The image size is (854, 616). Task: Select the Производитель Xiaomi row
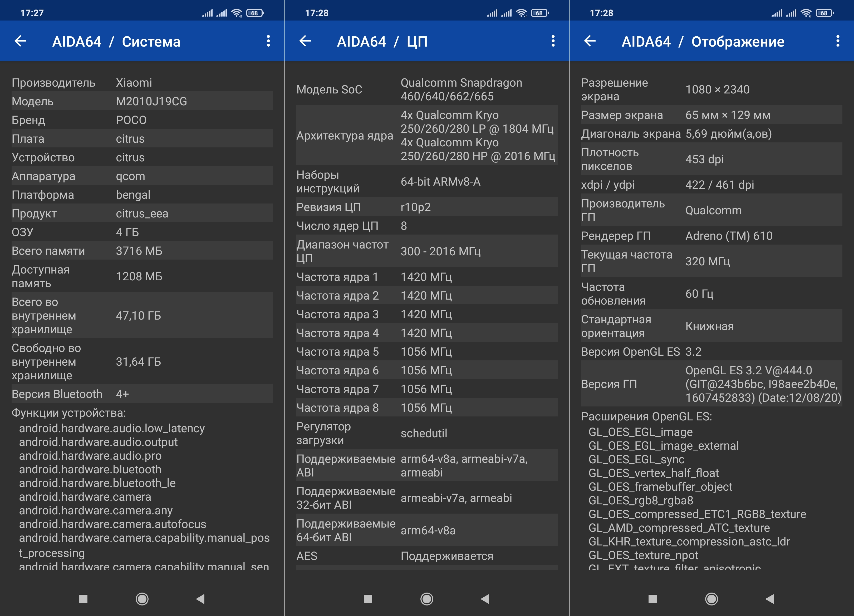(x=142, y=82)
